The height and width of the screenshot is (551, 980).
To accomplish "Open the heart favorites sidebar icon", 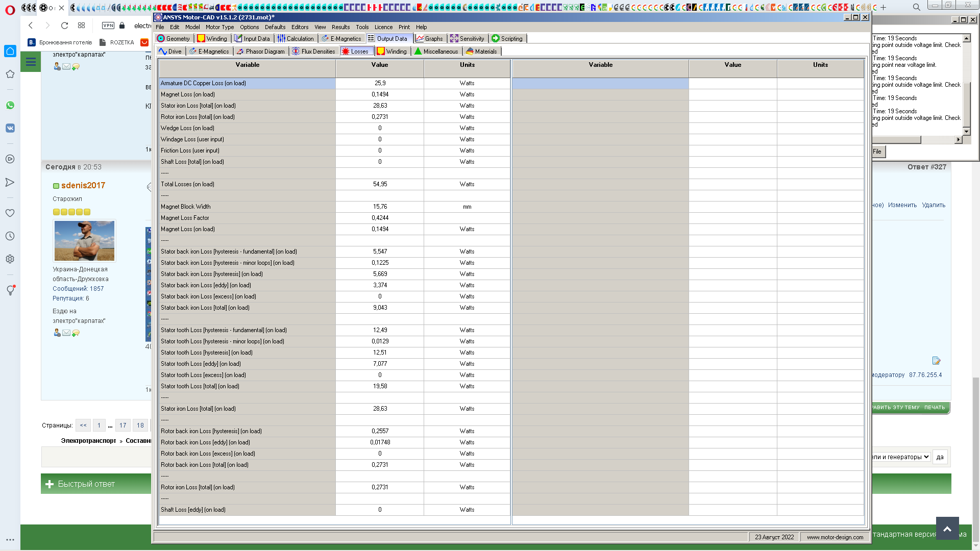I will (x=10, y=213).
